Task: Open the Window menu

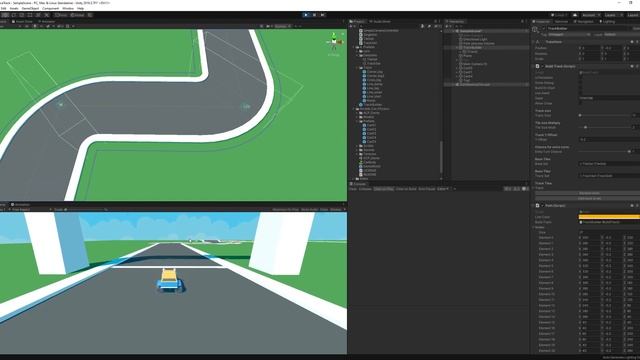Action: point(68,8)
